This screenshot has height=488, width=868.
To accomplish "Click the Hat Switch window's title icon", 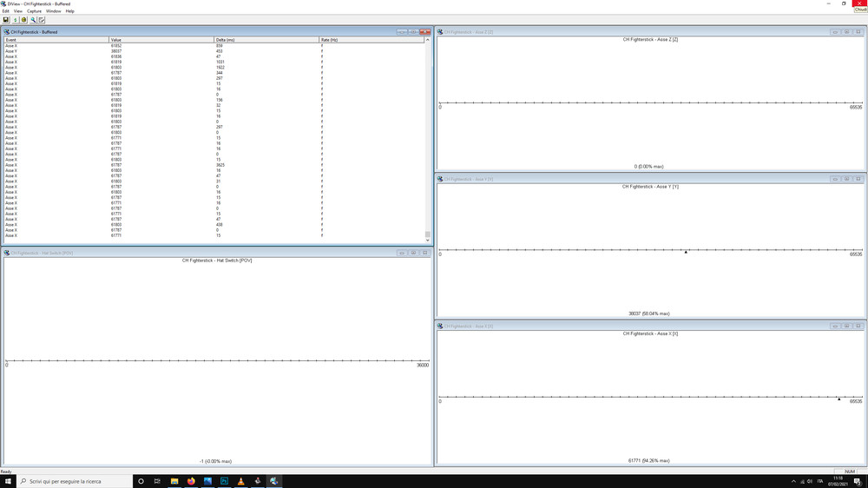I will [7, 253].
